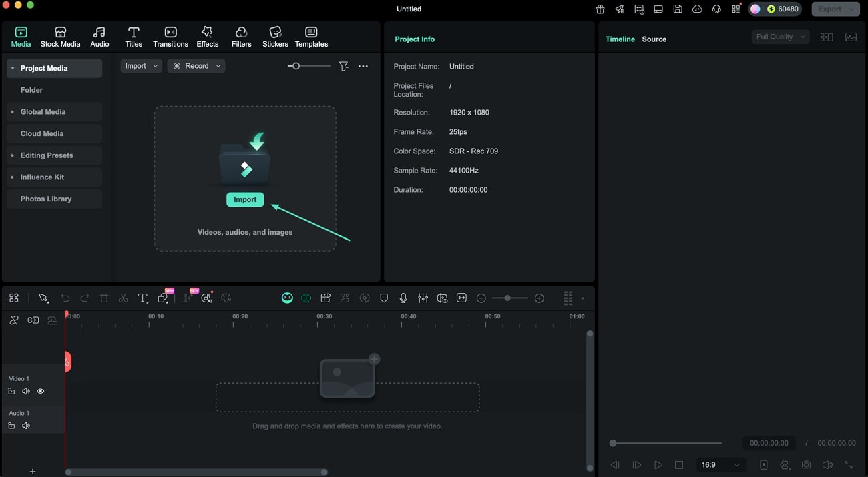Open the audio mixer sliders icon
868x477 pixels.
pos(423,298)
